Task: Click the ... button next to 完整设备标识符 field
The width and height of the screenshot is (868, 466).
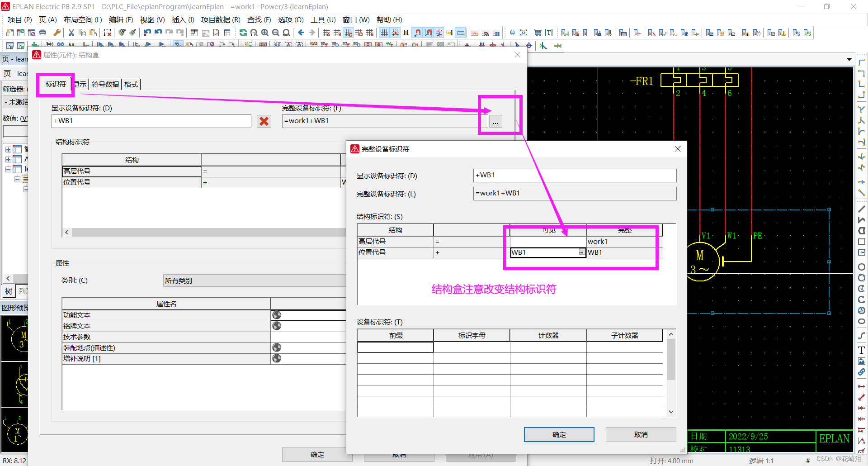Action: (495, 122)
